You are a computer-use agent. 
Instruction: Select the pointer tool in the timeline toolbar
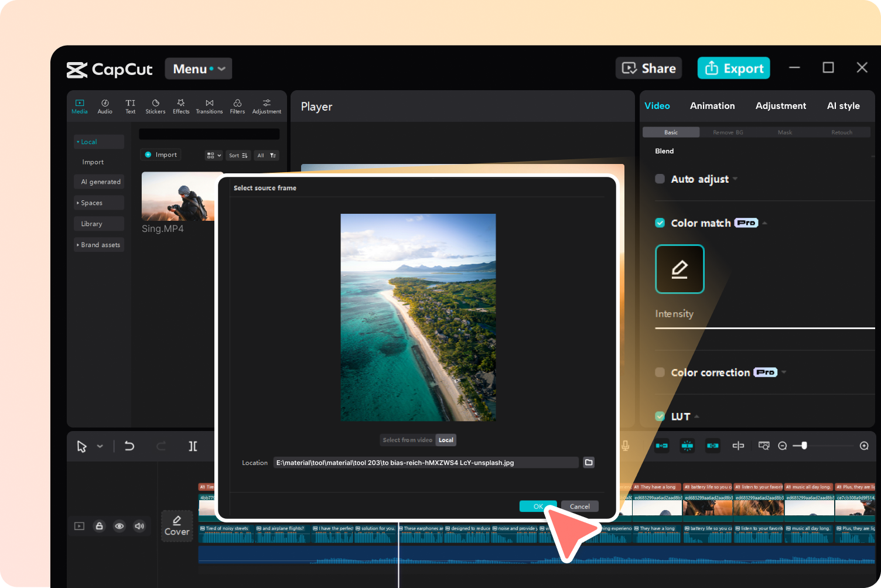coord(81,446)
